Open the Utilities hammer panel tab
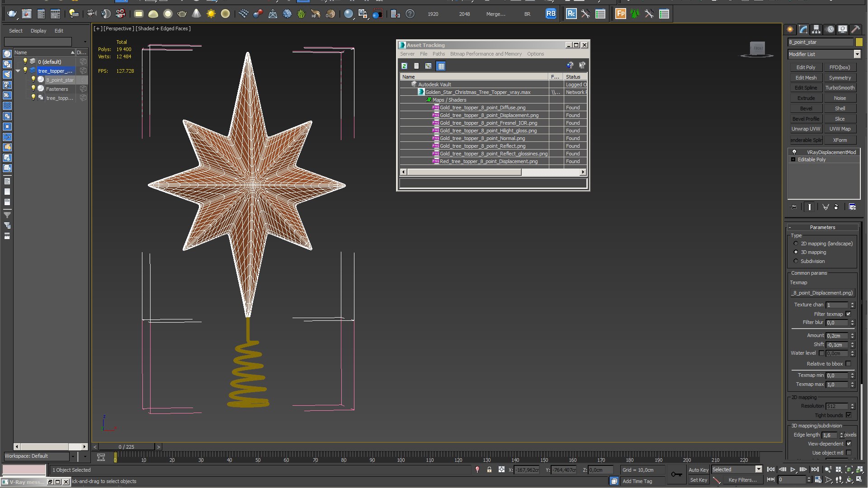868x488 pixels. [856, 29]
